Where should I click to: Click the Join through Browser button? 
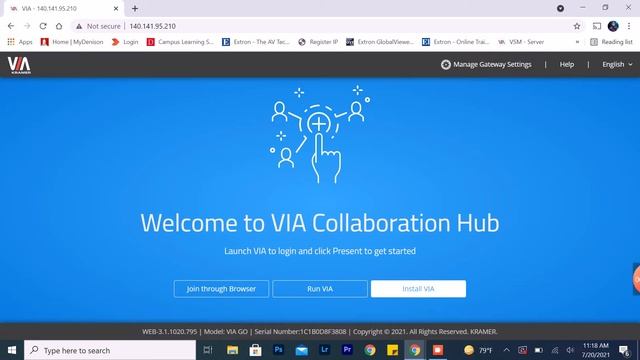click(x=221, y=289)
